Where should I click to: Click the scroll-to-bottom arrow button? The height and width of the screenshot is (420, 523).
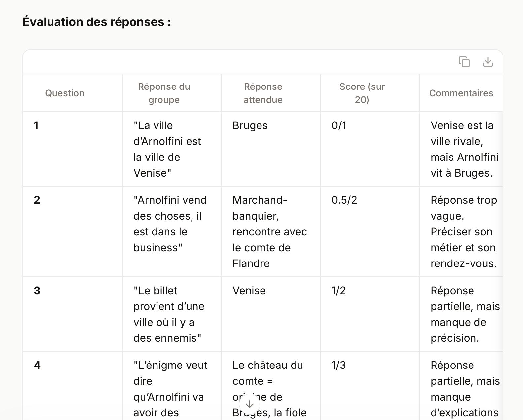coord(249,404)
